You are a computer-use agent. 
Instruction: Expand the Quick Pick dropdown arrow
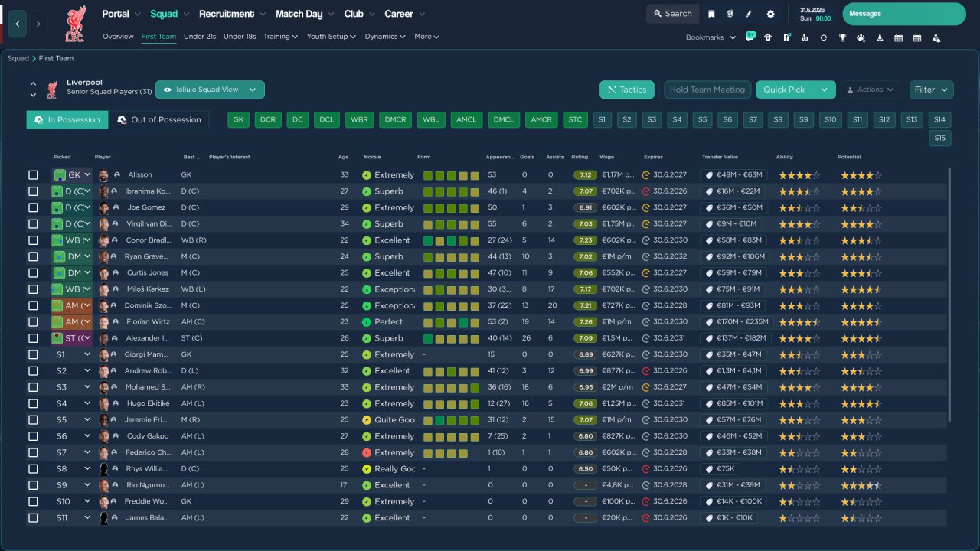pos(825,90)
